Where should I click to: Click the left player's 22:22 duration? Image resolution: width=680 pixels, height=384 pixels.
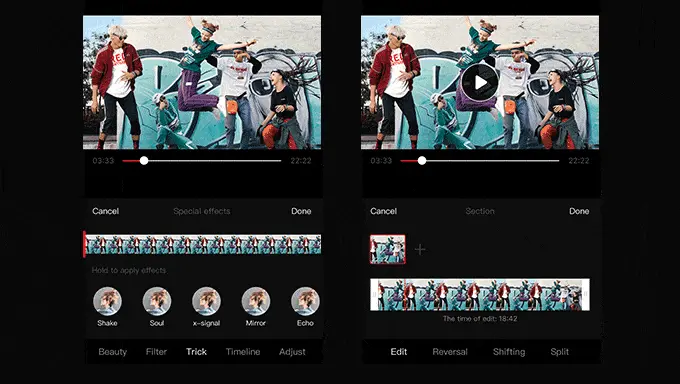point(301,161)
